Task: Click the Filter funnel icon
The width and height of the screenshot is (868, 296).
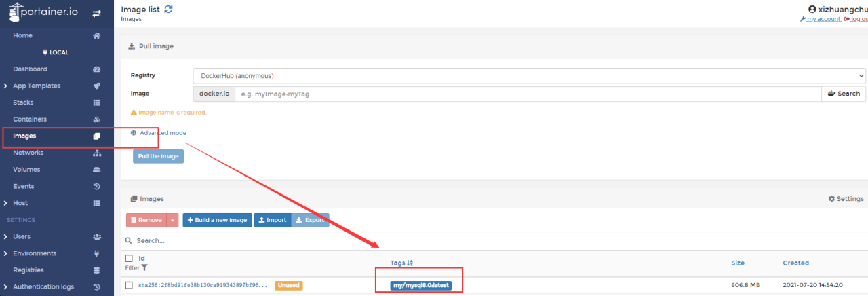Action: (144, 268)
